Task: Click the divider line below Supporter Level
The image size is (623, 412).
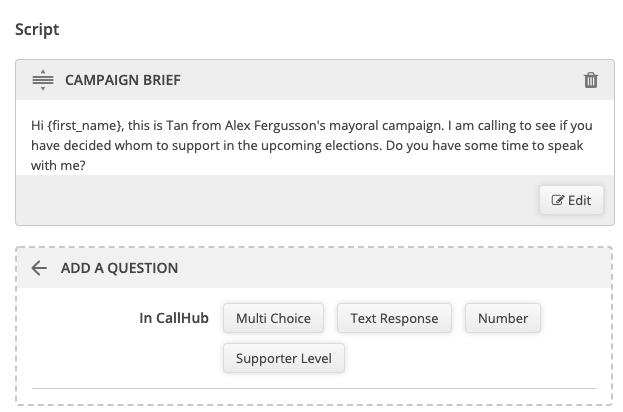Action: [314, 388]
